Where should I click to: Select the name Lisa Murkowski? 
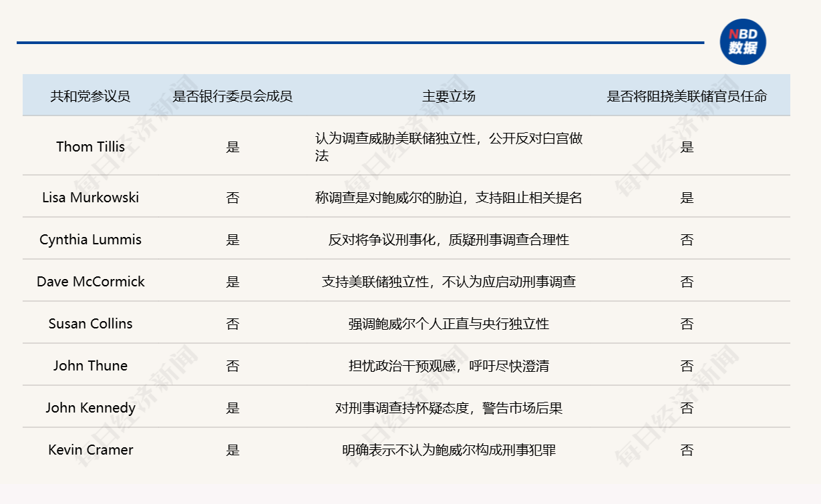(90, 197)
